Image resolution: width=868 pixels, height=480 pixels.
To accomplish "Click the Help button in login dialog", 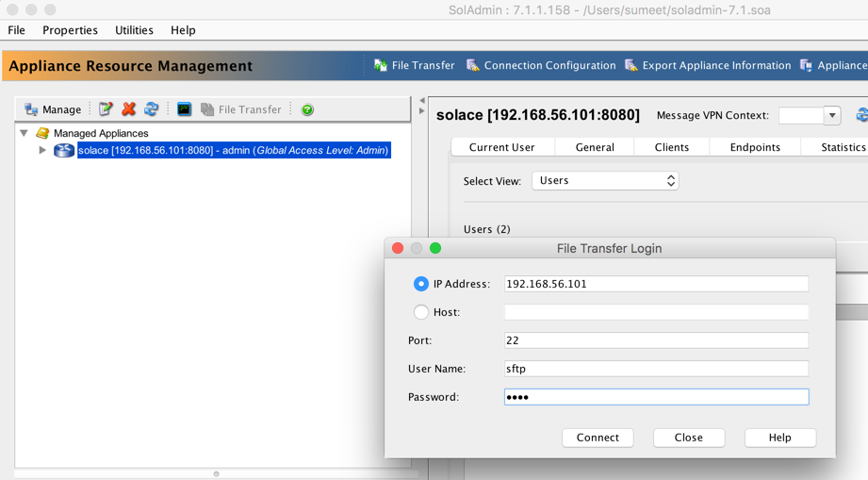I will coord(780,438).
